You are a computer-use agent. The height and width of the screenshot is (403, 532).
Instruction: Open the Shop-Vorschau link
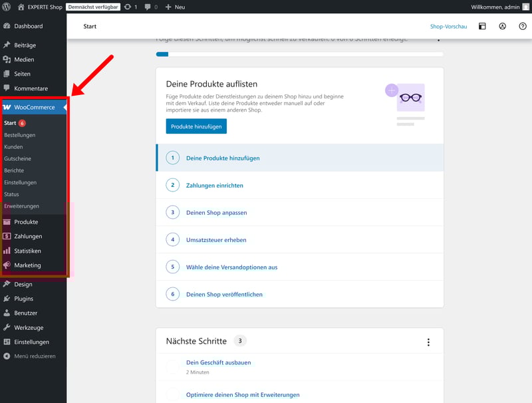tap(448, 27)
